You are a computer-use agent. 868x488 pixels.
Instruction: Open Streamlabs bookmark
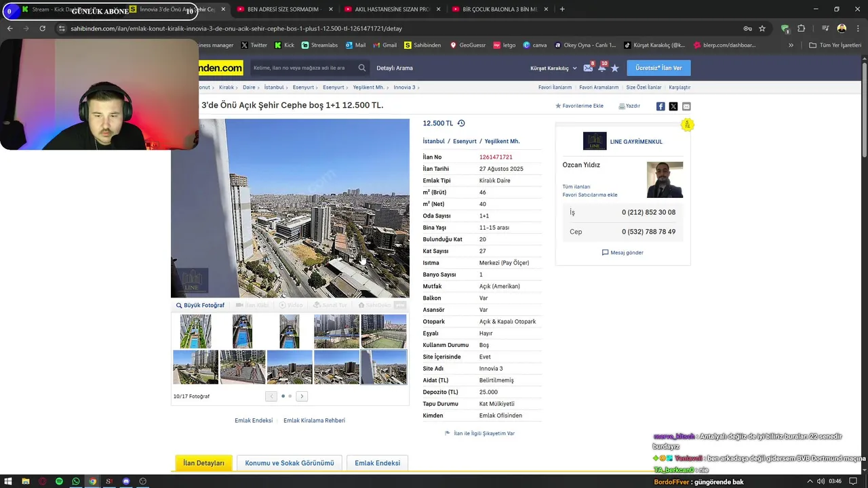tap(319, 45)
